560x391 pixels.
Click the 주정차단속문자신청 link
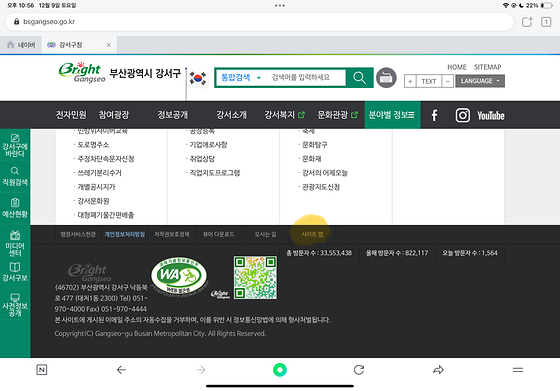pos(106,159)
